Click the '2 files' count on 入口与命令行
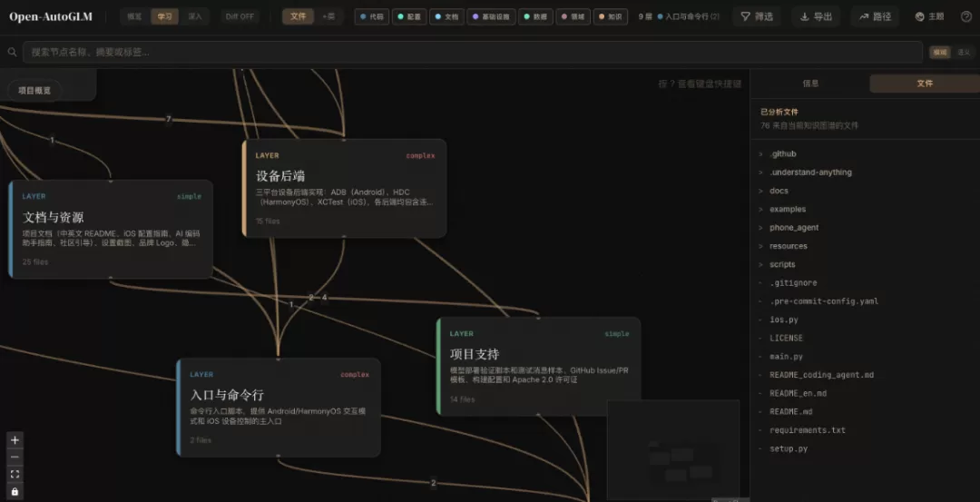The width and height of the screenshot is (980, 502). 201,440
